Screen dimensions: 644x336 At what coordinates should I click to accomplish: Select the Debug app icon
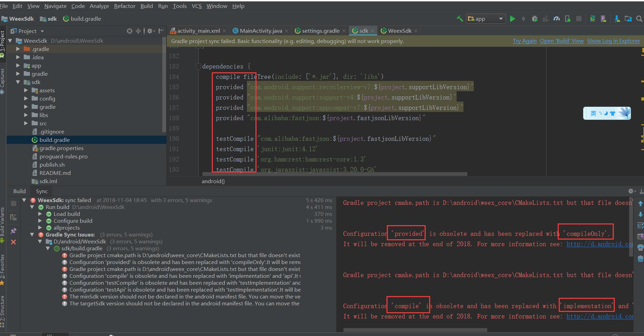tap(535, 19)
